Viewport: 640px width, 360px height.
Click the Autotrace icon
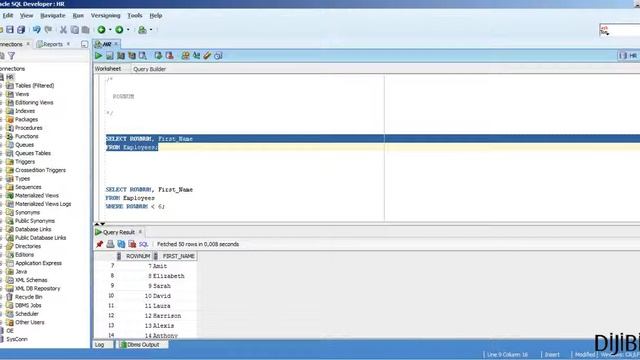click(132, 56)
